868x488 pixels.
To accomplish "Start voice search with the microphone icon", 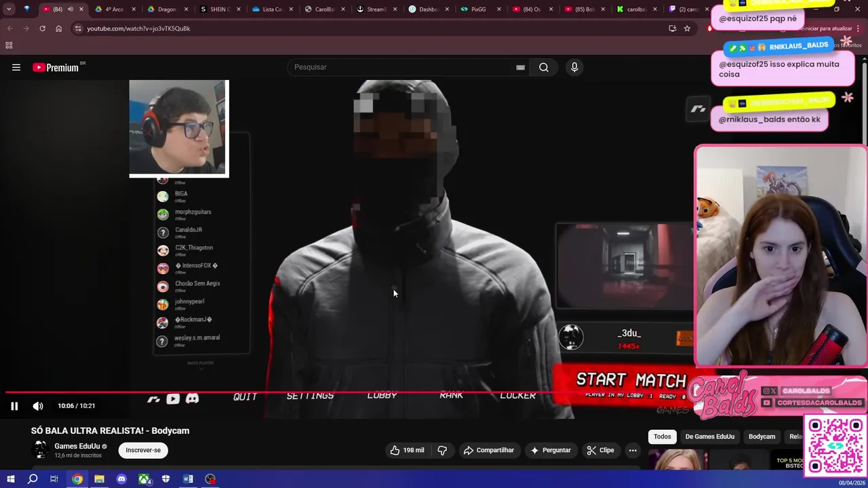I will click(574, 67).
